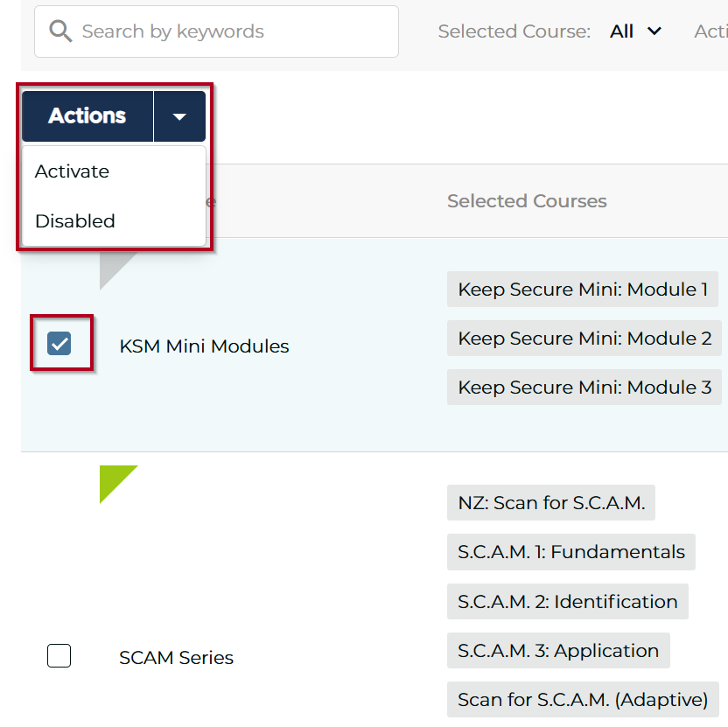The height and width of the screenshot is (727, 728).
Task: Click the Keep Secure Mini: Module 2 tag
Action: coord(584,339)
